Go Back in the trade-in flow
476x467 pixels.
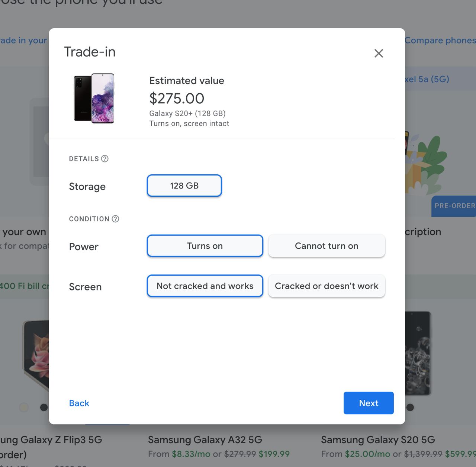tap(79, 403)
